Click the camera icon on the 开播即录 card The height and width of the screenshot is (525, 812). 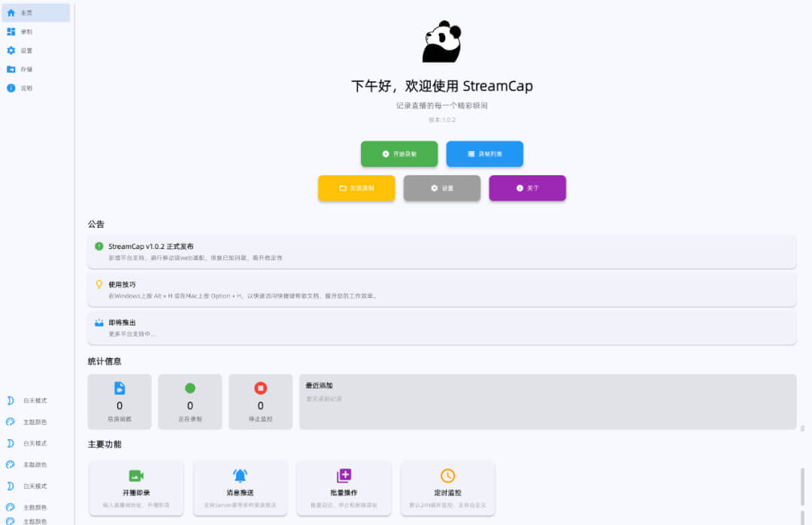coord(136,475)
